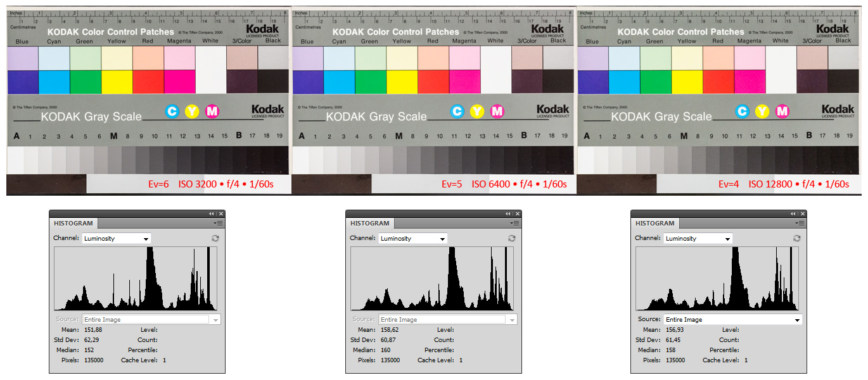Expand Luminosity channel list in Mean 158,62 panel
Screen dimensions: 868x380
[413, 239]
